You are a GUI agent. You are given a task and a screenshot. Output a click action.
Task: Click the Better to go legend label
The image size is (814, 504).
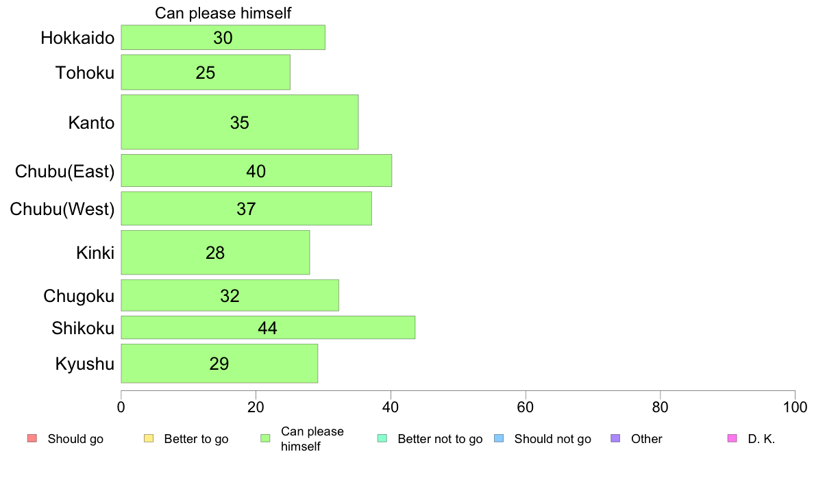(196, 438)
